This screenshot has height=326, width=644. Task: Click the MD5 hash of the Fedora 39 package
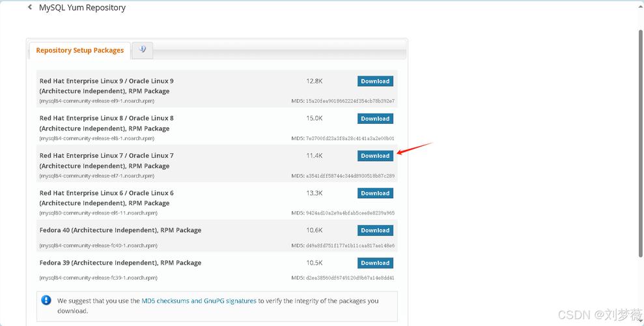pyautogui.click(x=350, y=278)
